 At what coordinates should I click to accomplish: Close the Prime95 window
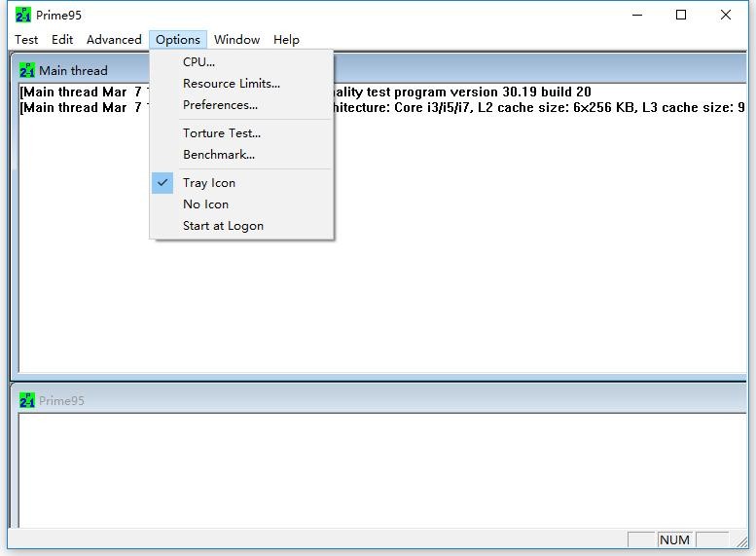(x=726, y=15)
